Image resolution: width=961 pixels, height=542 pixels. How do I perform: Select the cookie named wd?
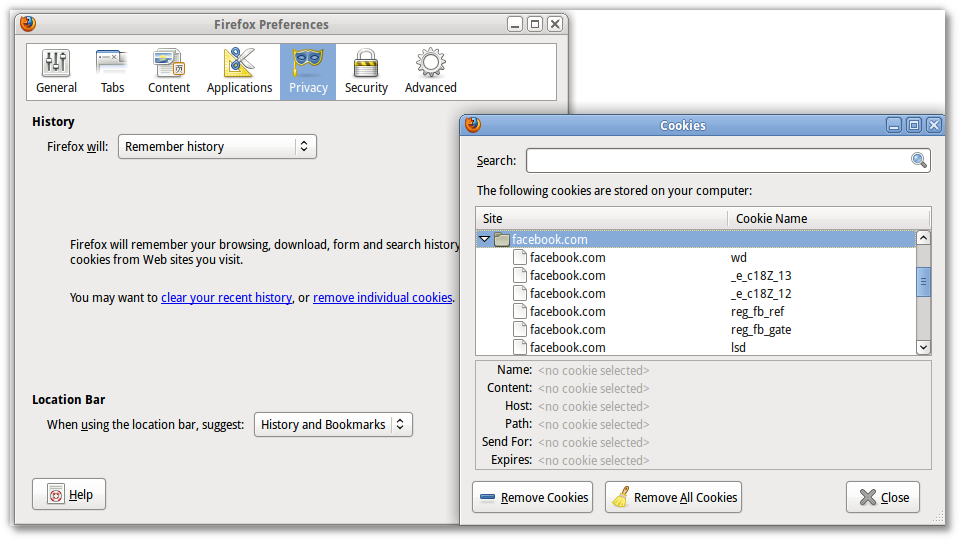click(696, 258)
